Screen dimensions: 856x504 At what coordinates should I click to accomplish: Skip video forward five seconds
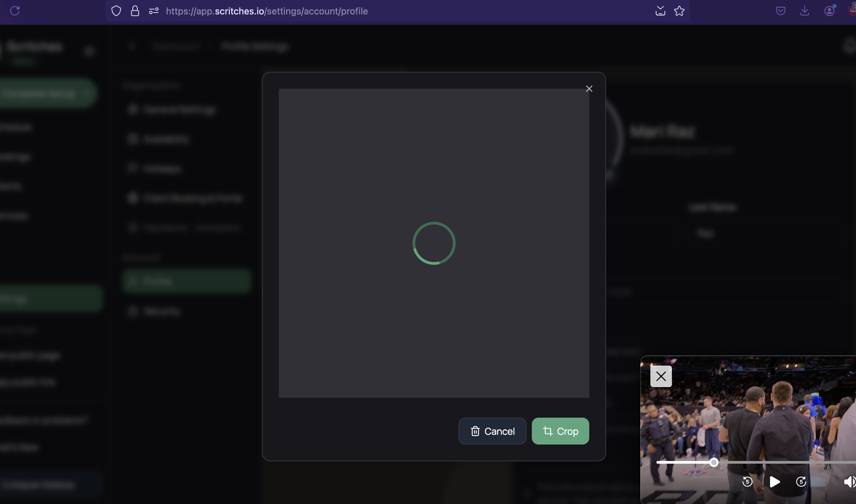[x=801, y=481]
